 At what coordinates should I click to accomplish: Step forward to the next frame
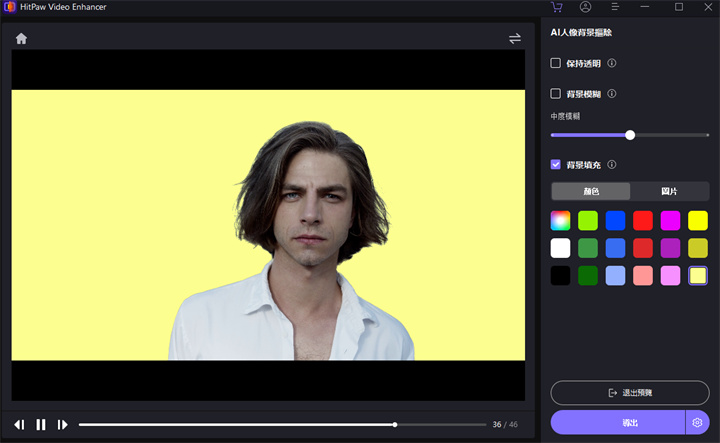point(62,425)
